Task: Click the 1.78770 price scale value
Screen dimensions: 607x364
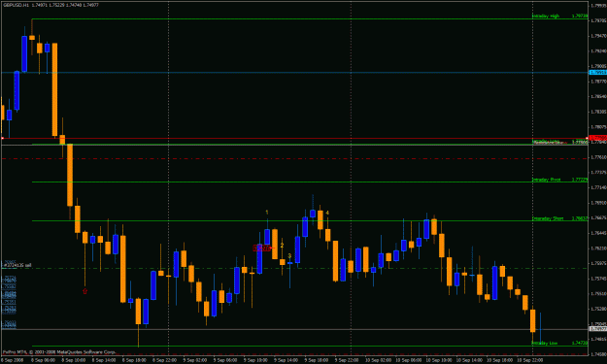Action: coord(598,82)
